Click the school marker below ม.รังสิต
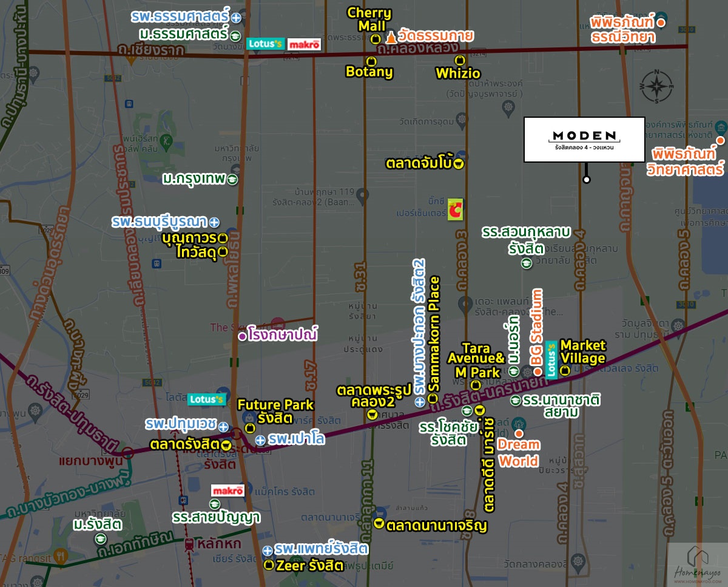The height and width of the screenshot is (587, 728). coord(101,538)
